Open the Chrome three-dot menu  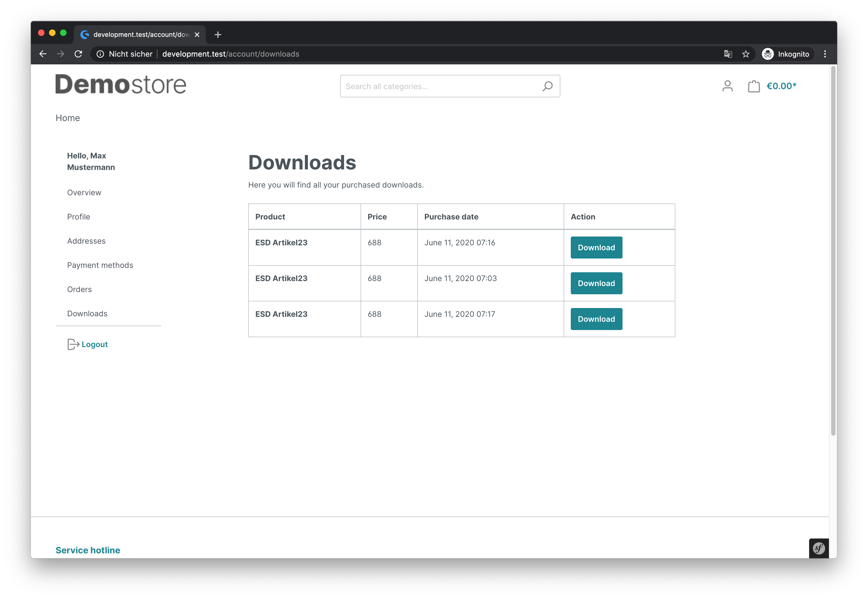825,54
